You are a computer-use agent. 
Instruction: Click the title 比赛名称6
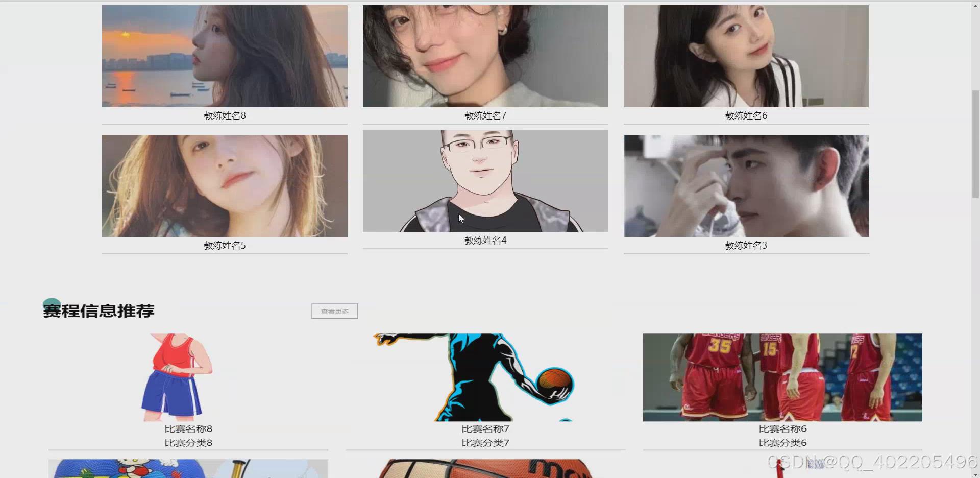782,429
